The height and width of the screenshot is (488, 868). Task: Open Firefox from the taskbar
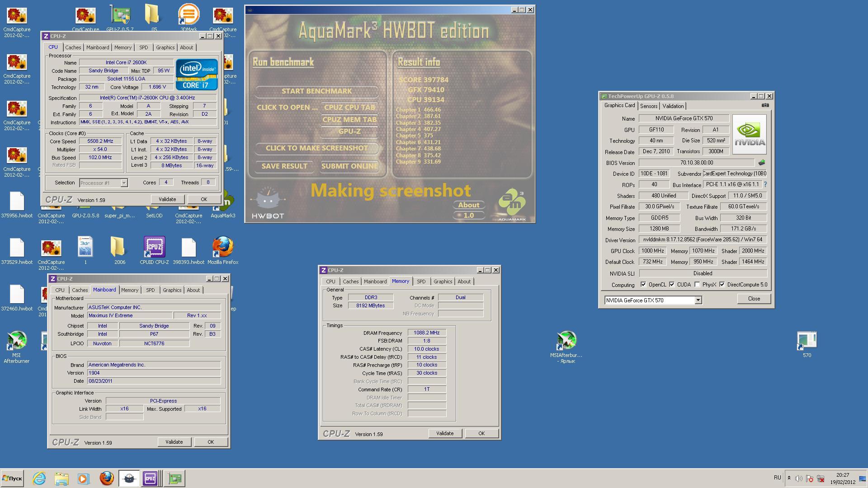[x=107, y=478]
